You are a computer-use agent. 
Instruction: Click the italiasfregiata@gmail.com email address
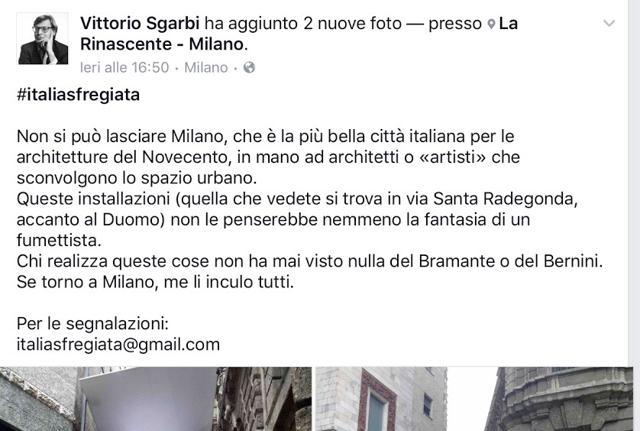118,344
